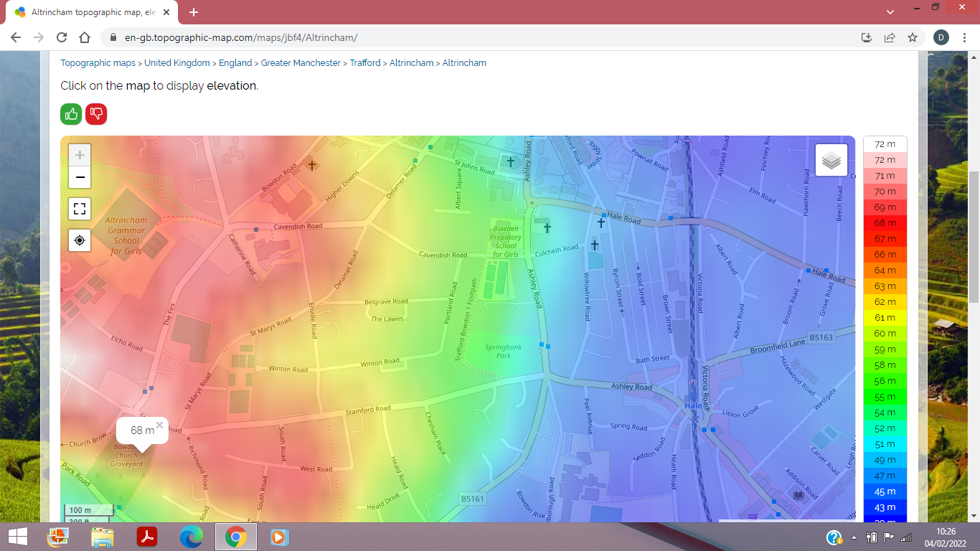Click the green thumbs-up button

[x=71, y=113]
